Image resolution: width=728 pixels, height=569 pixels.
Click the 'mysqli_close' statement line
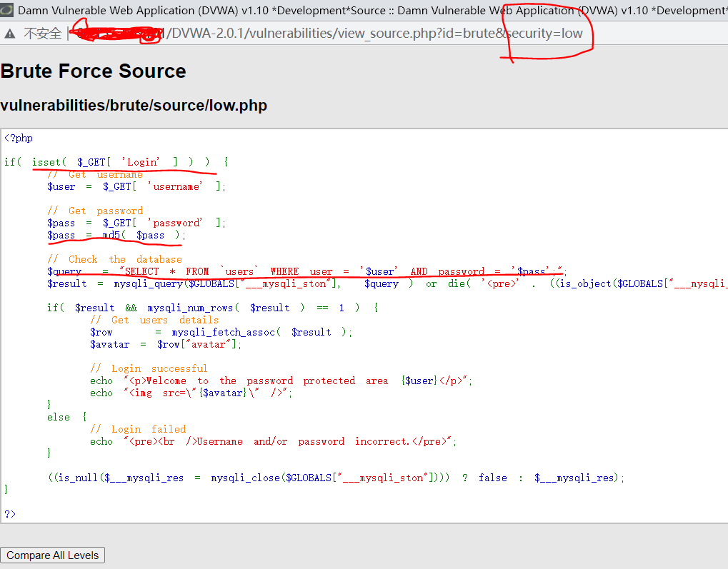[x=336, y=478]
